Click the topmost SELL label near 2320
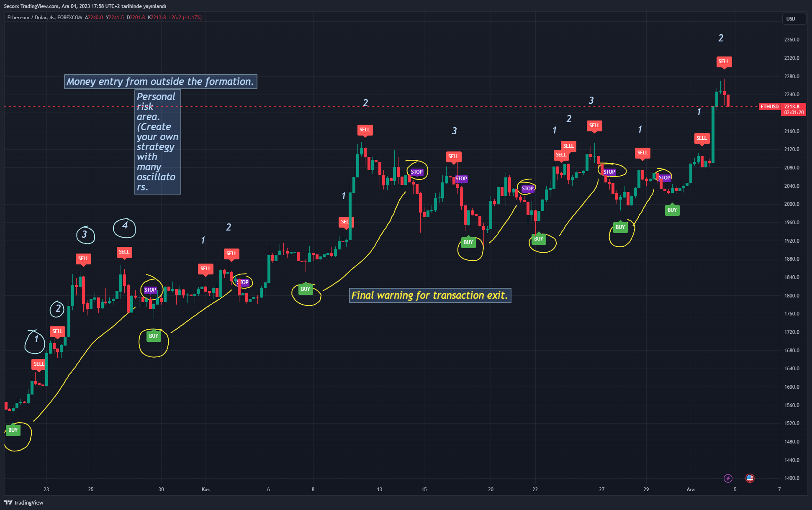812x510 pixels. 724,62
